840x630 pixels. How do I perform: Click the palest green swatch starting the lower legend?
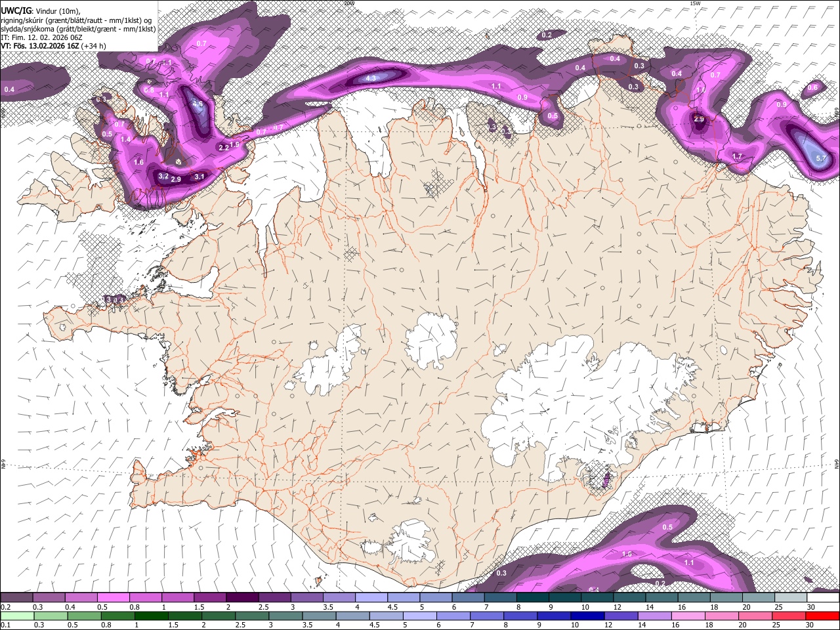pos(16,616)
